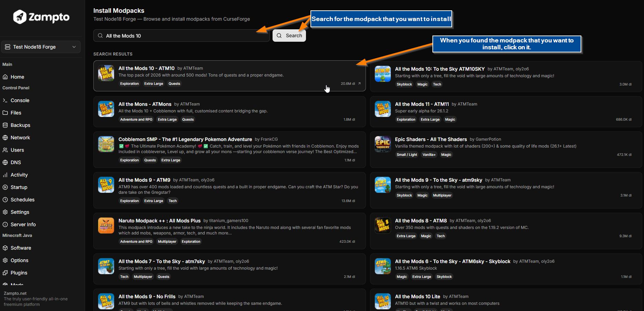Click the Files folder icon
Viewport: 644px width, 311px height.
(x=5, y=113)
